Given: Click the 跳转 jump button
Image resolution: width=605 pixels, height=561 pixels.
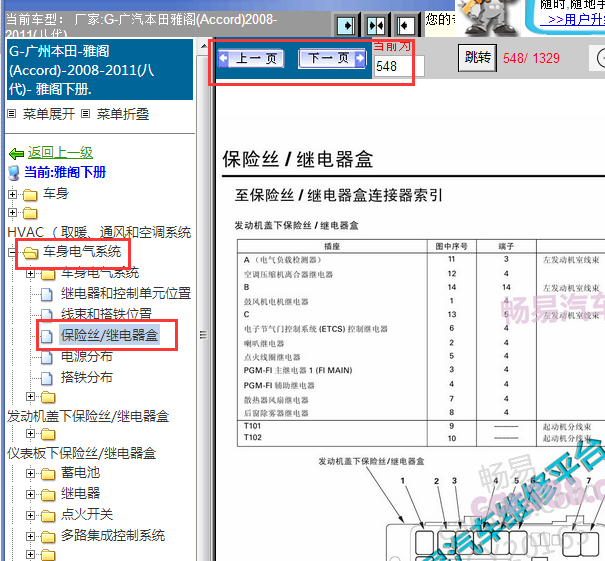Looking at the screenshot, I should point(477,58).
